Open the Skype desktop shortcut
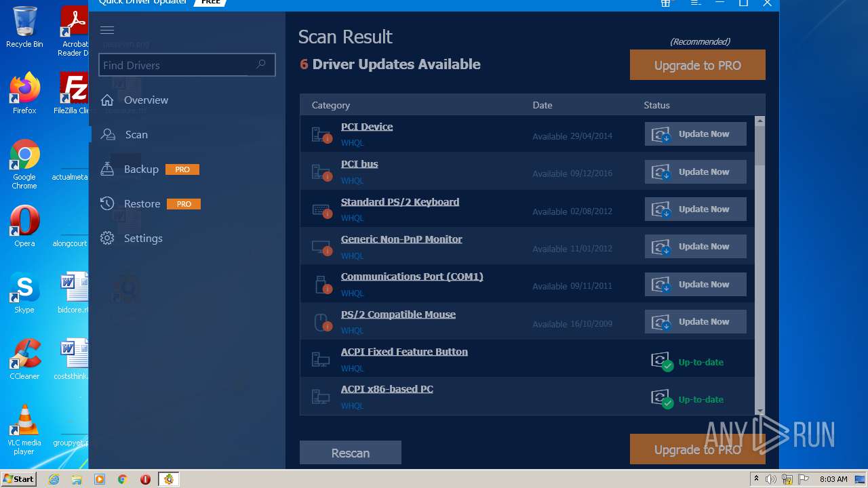868x488 pixels. (24, 293)
